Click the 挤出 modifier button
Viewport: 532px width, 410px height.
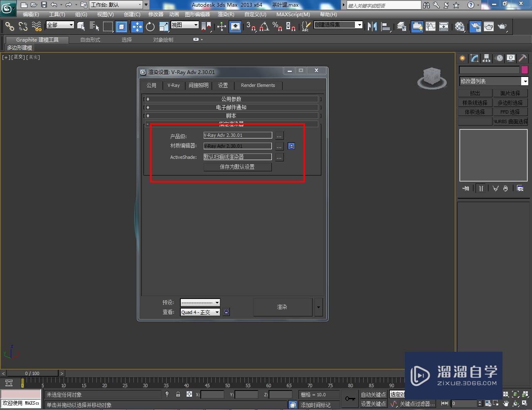click(475, 93)
